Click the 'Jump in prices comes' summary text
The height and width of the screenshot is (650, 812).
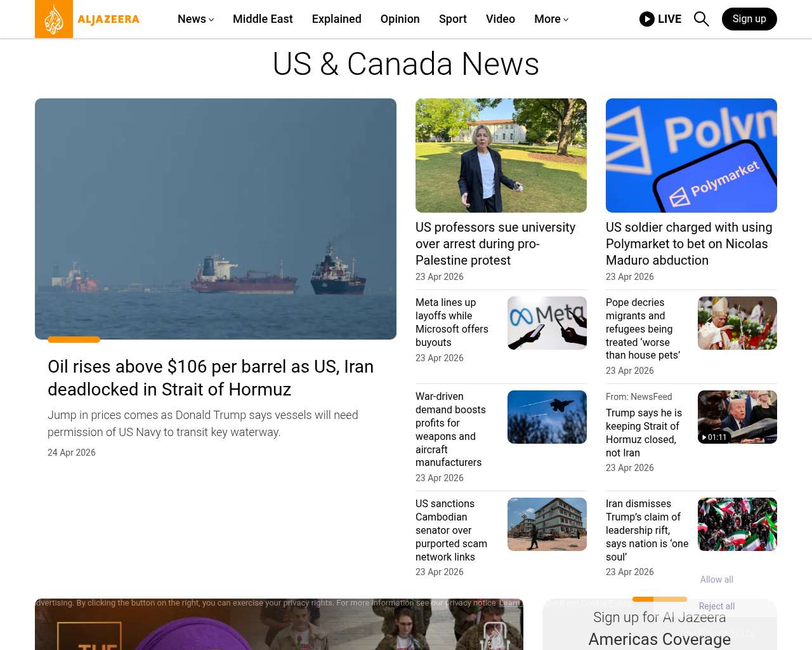203,423
